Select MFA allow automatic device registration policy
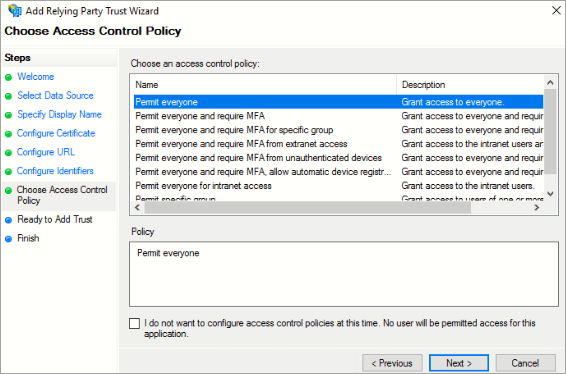This screenshot has width=566, height=374. tap(338, 172)
